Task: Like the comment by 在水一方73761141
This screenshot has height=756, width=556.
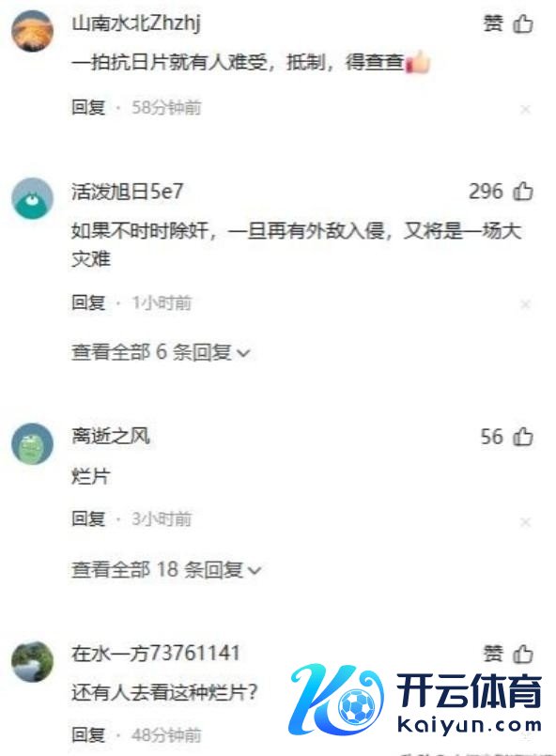Action: [x=522, y=655]
